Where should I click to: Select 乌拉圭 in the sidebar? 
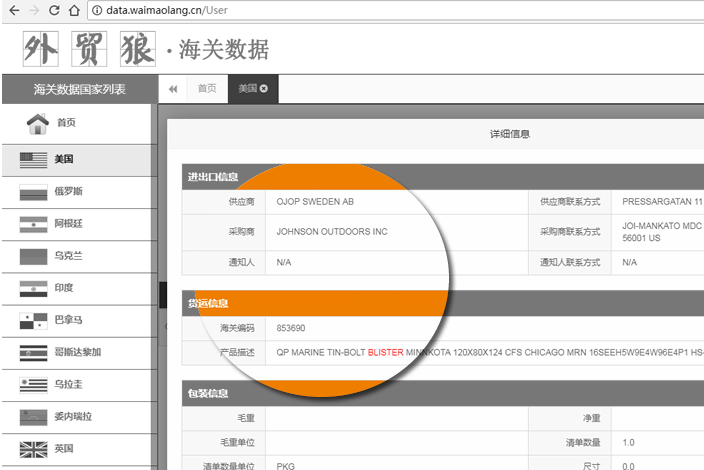pyautogui.click(x=68, y=384)
